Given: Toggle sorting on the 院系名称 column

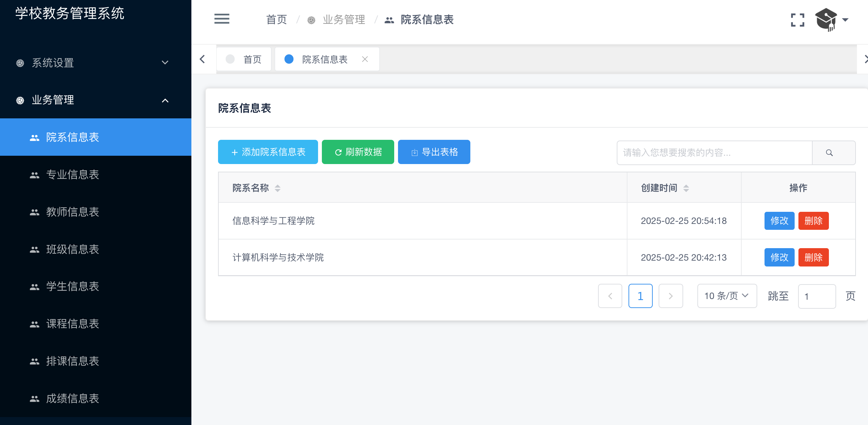Looking at the screenshot, I should click(x=277, y=188).
